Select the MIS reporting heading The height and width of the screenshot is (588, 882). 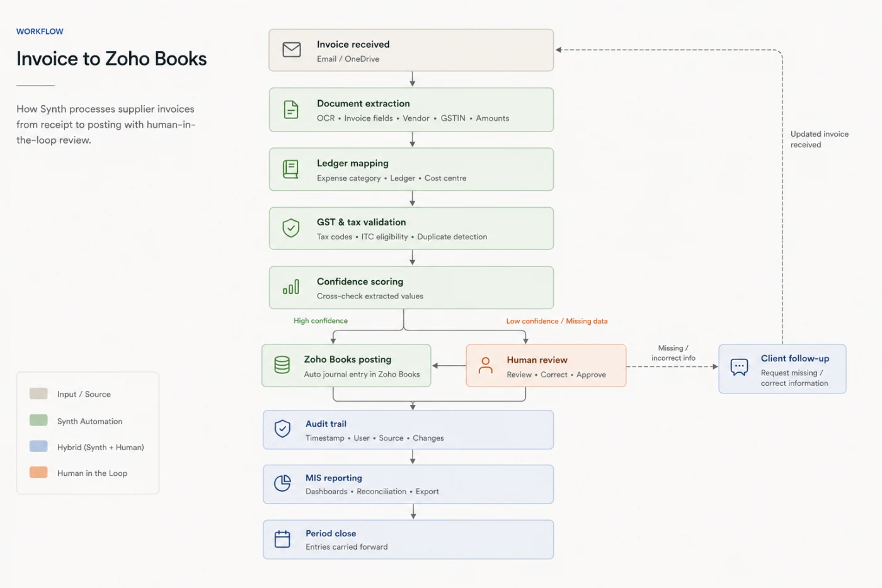334,478
